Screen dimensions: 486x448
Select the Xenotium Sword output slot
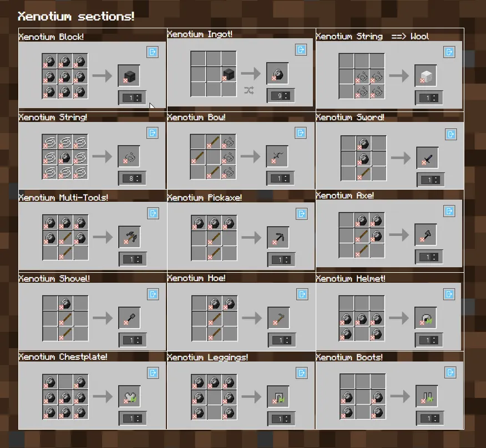point(427,158)
